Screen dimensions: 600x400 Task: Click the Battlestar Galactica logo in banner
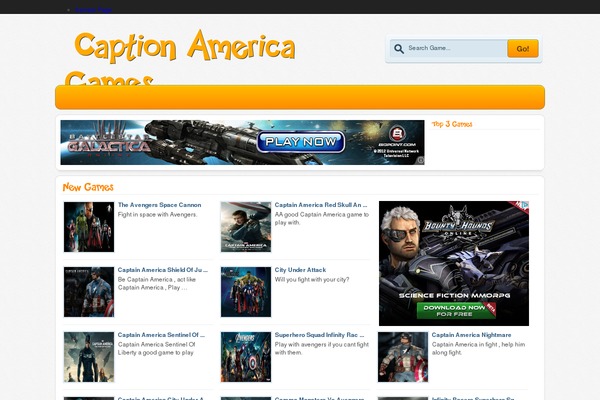pyautogui.click(x=109, y=144)
